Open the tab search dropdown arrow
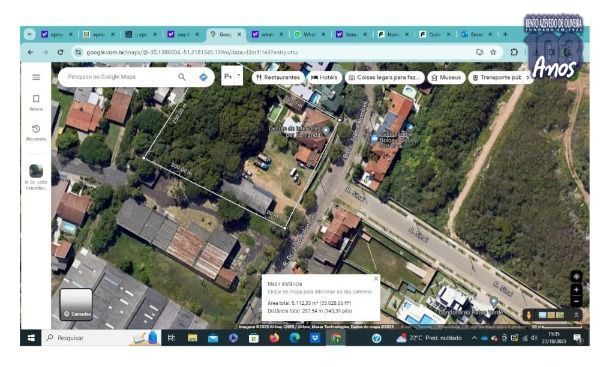The height and width of the screenshot is (367, 600). tap(29, 34)
